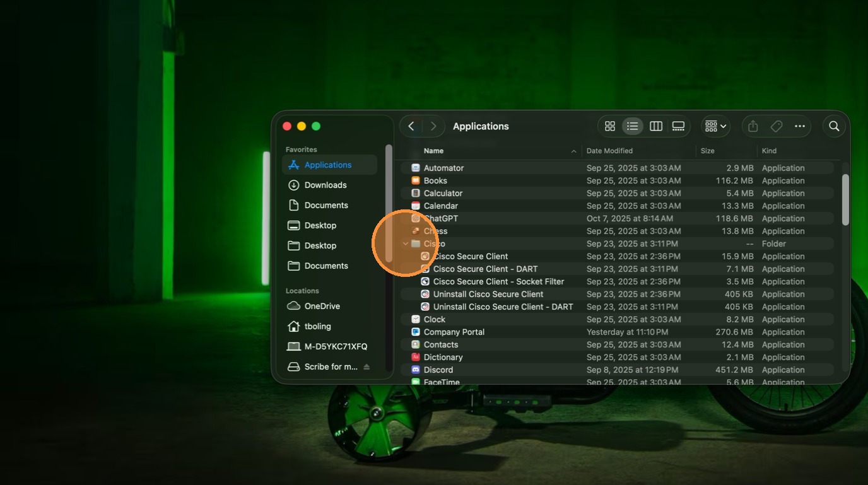Switch to gallery view
This screenshot has width=868, height=485.
tap(679, 126)
